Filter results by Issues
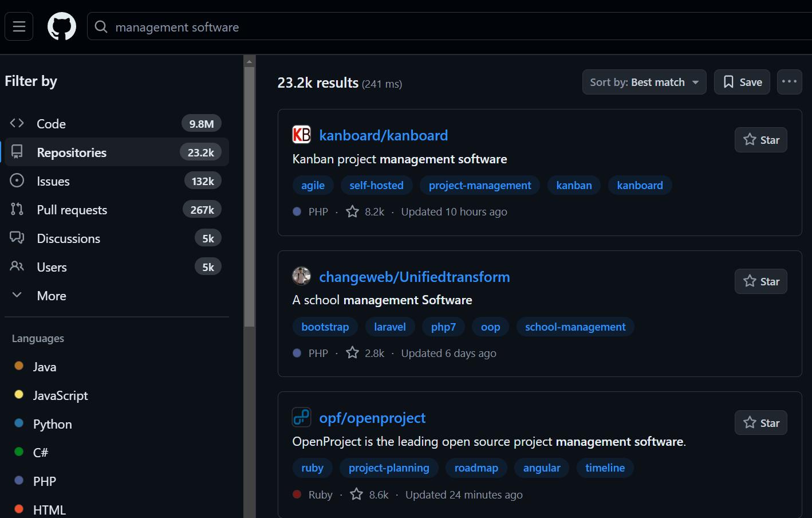 [x=53, y=181]
